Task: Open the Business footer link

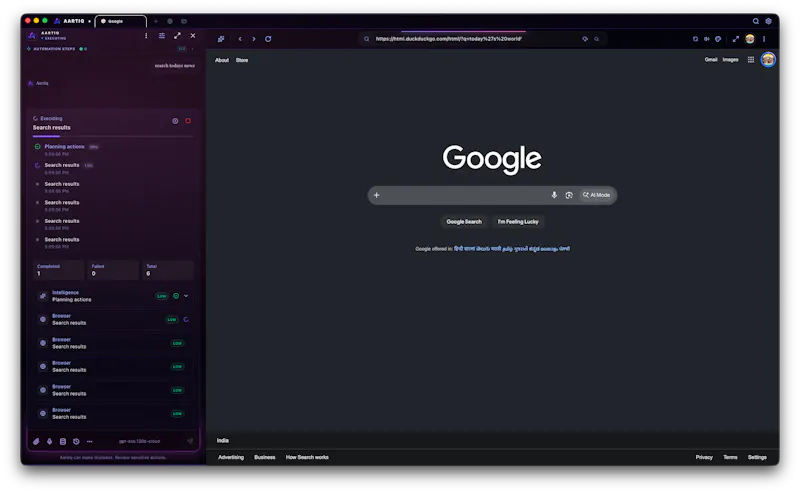Action: pyautogui.click(x=265, y=457)
